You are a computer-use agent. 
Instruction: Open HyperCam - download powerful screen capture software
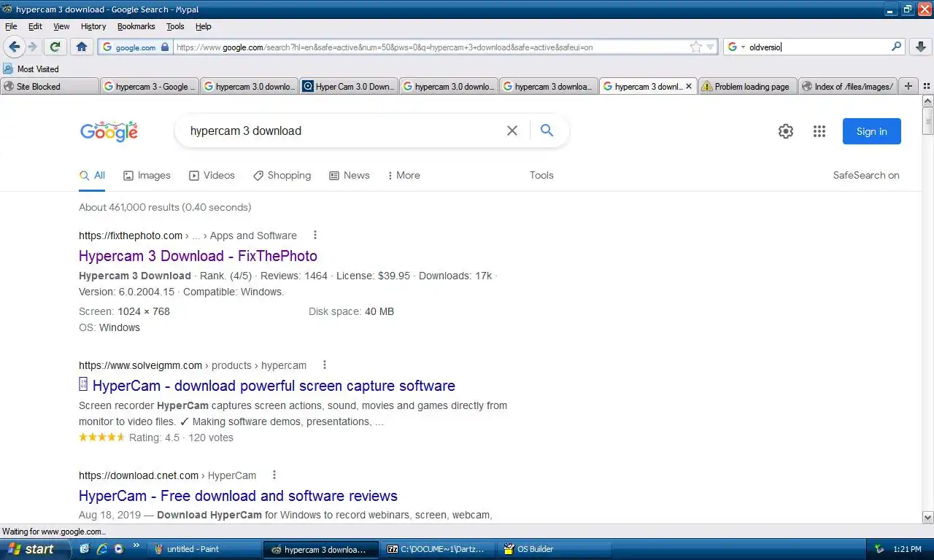tap(267, 386)
